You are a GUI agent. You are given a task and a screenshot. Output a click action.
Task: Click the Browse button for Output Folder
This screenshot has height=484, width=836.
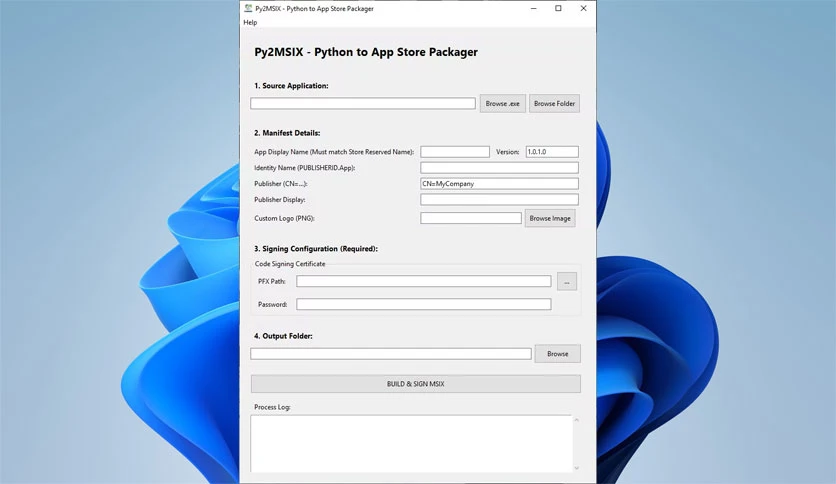coord(558,353)
